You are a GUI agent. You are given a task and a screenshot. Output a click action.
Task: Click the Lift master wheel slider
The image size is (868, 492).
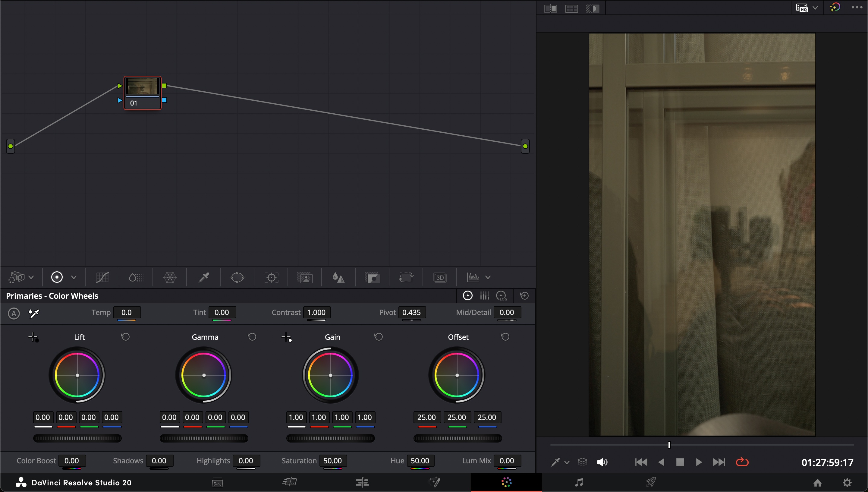pyautogui.click(x=77, y=438)
